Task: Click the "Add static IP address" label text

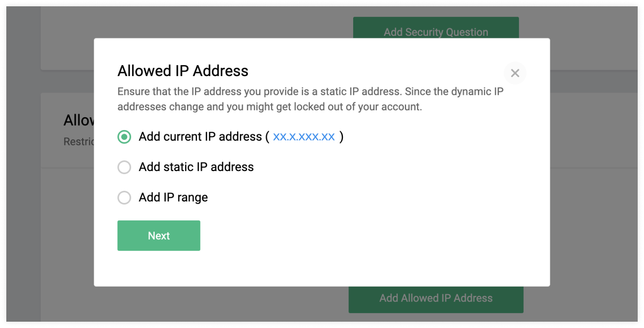Action: tap(196, 167)
